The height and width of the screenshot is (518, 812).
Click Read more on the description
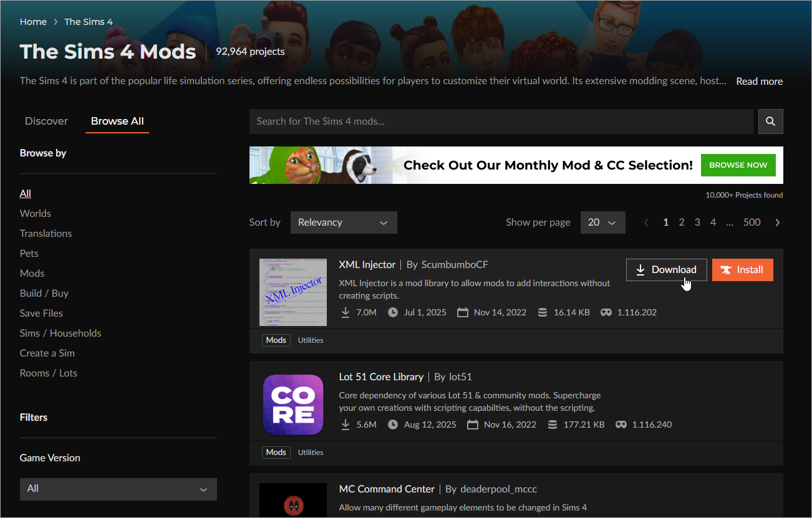point(759,81)
